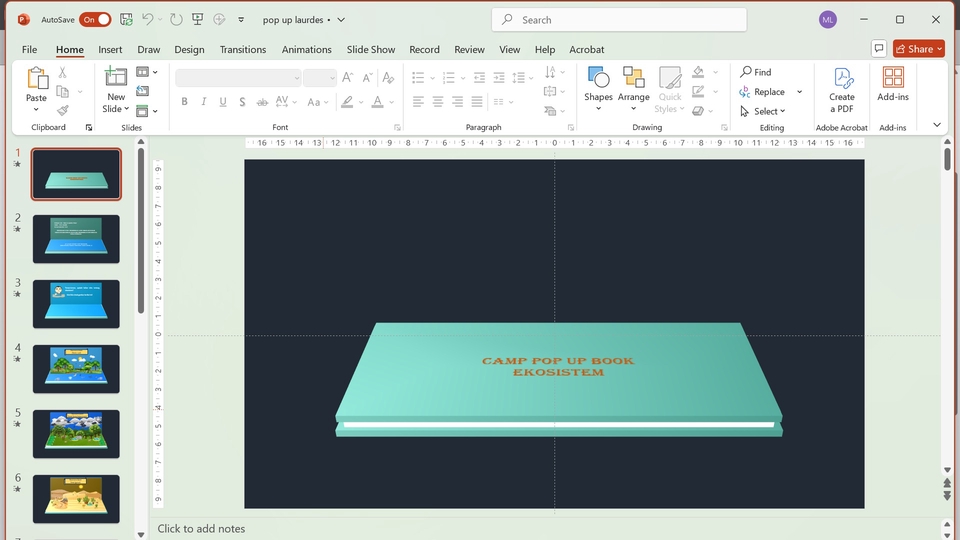Toggle Italic formatting
The width and height of the screenshot is (960, 540).
click(204, 102)
